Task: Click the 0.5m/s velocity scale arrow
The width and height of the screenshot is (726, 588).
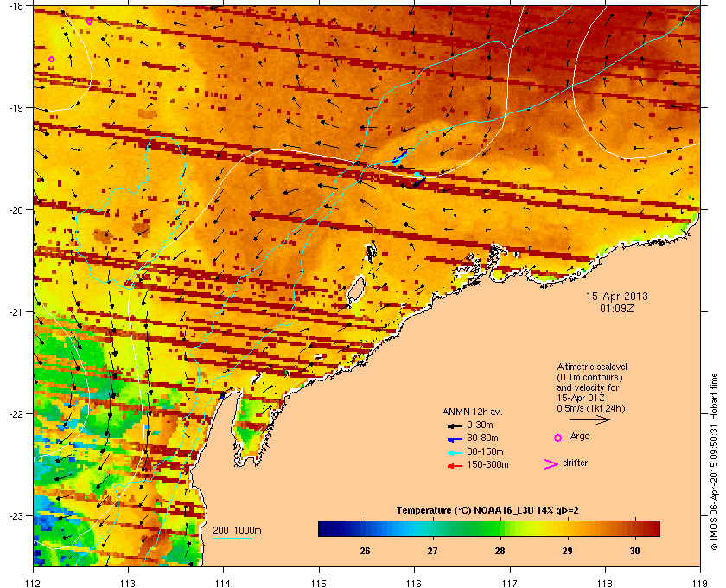Action: [x=589, y=420]
